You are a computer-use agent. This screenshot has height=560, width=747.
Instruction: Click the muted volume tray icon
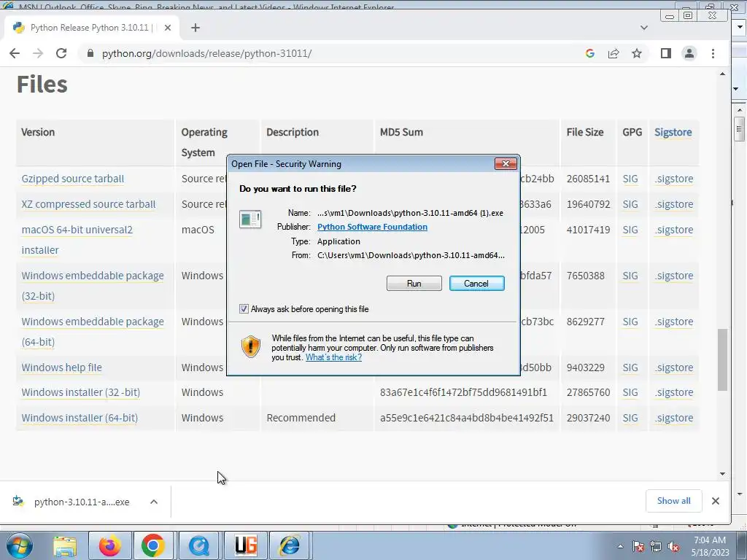coord(673,546)
